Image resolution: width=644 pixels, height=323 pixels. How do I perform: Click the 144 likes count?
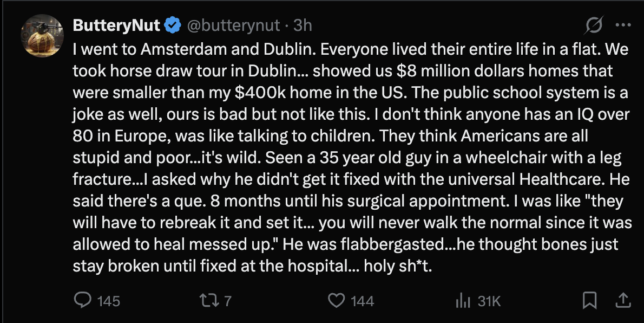point(362,301)
